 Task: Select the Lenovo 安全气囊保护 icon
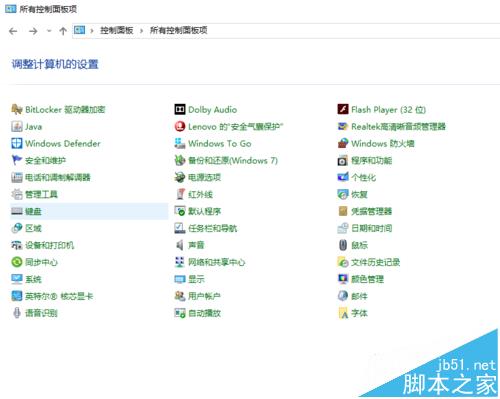point(180,126)
